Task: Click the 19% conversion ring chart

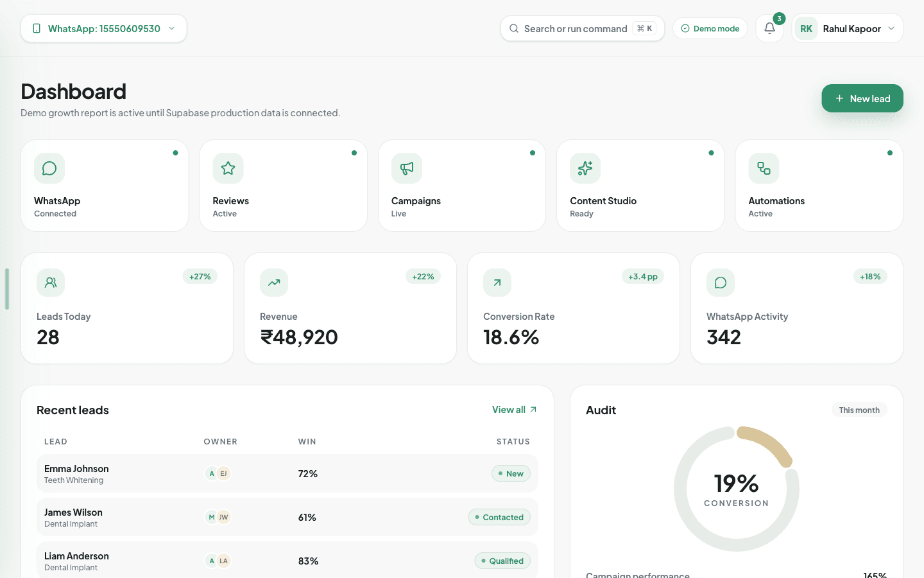Action: coord(737,489)
